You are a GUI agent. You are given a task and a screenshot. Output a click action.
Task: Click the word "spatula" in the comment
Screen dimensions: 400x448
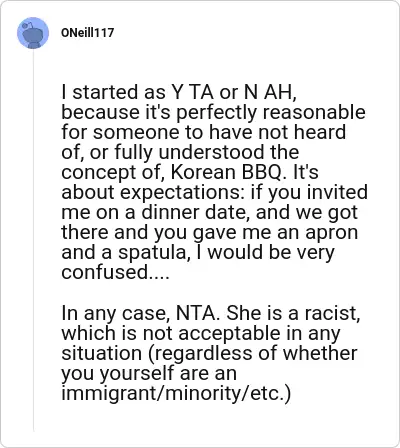coord(151,252)
